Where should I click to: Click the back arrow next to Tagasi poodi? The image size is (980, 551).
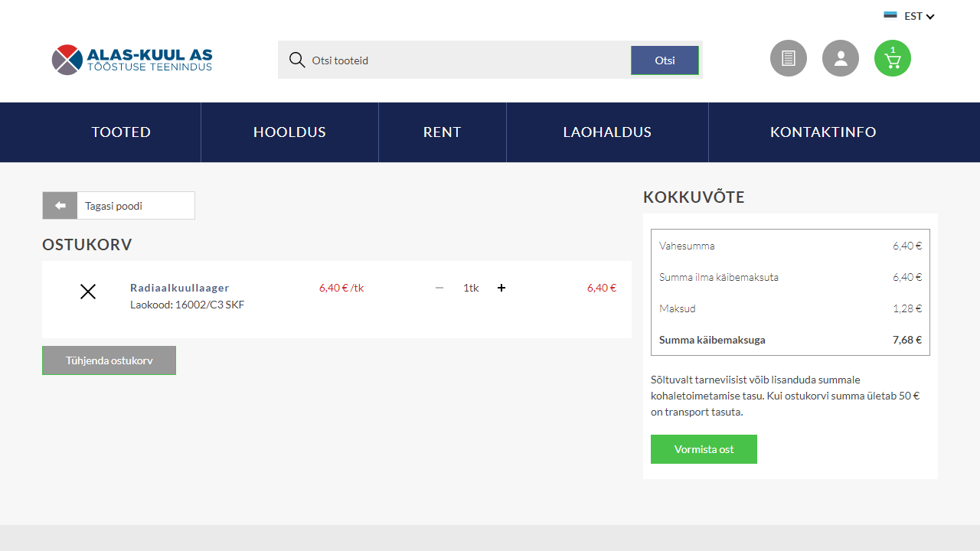(x=60, y=205)
